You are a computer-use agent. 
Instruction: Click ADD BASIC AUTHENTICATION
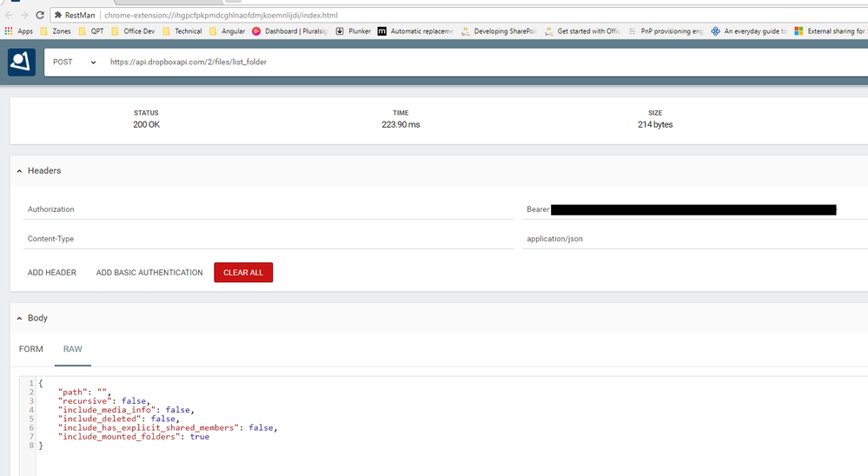point(149,273)
